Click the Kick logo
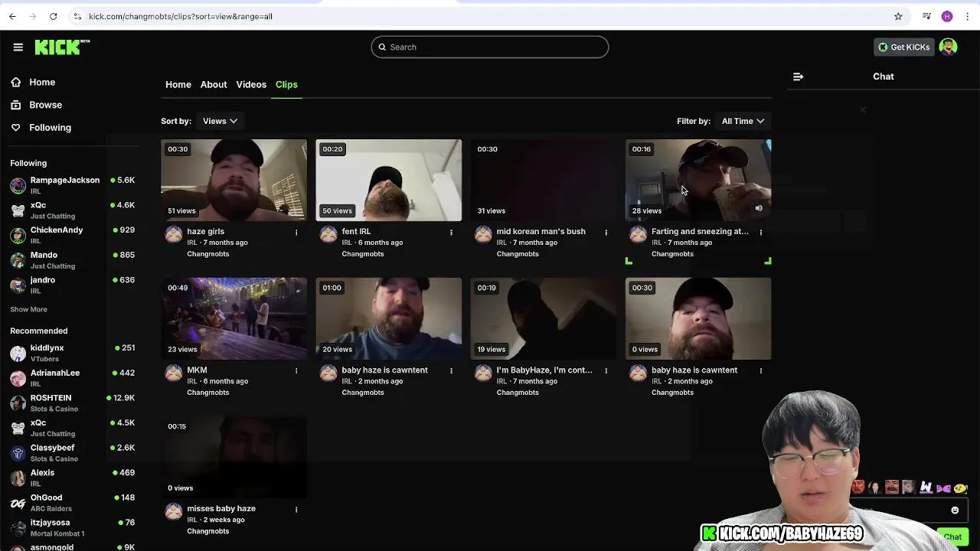 click(x=62, y=47)
